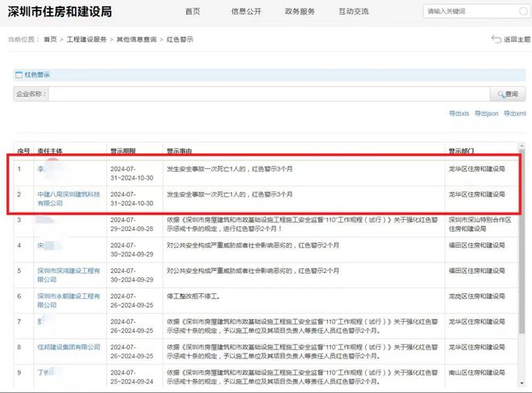Viewport: 532px width, 393px height.
Task: Go to 红色警示 in breadcrumb
Action: point(180,39)
